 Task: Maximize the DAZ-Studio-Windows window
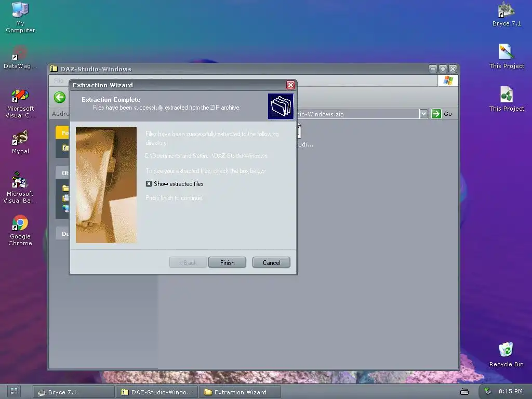(443, 69)
